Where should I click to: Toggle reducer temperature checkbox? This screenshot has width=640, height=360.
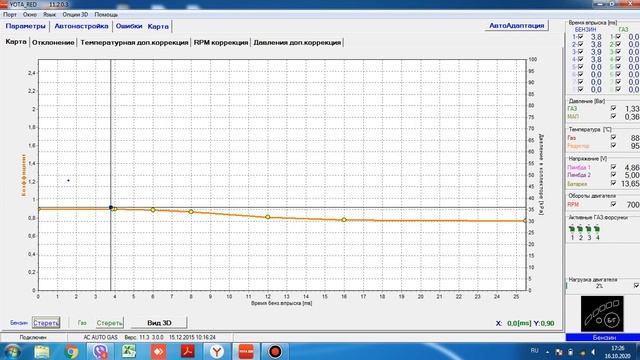[613, 145]
